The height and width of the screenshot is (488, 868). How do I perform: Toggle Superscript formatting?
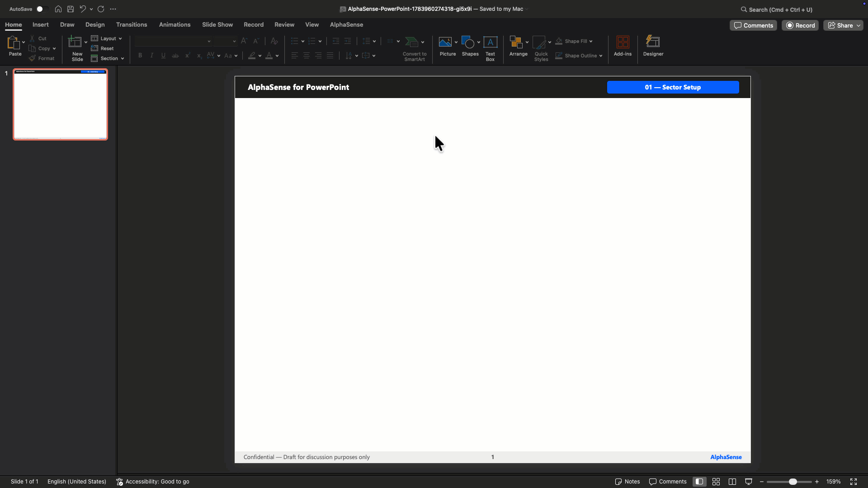click(187, 56)
